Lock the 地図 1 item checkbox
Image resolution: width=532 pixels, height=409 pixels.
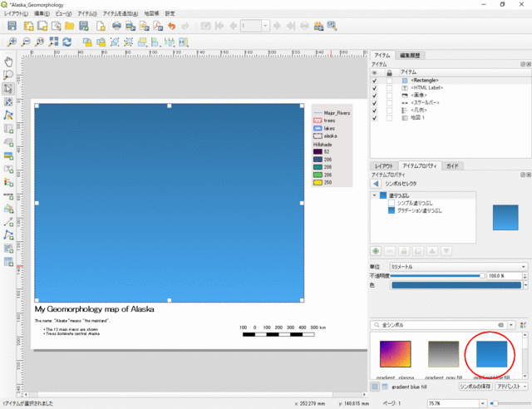(389, 118)
